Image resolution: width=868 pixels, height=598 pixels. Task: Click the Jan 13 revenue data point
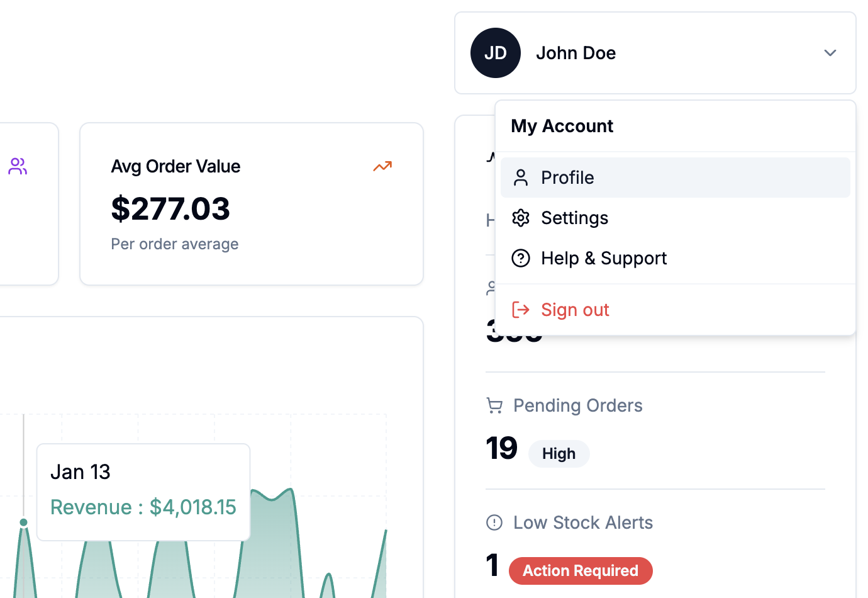[x=24, y=522]
